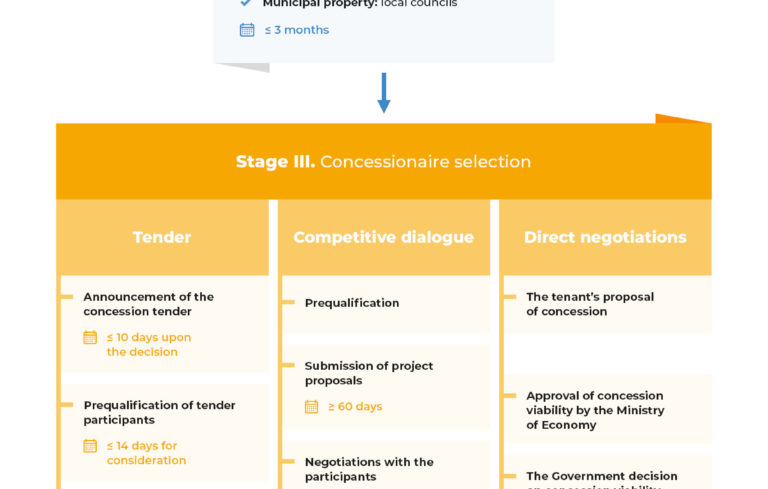
Task: Select the Direct negotiations column header
Action: 605,238
